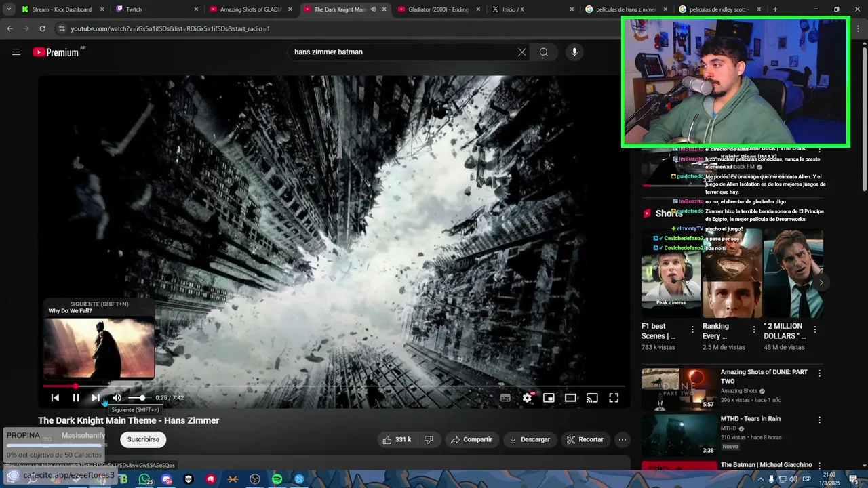This screenshot has width=868, height=488.
Task: Like the video with 331 k likes
Action: 397,440
